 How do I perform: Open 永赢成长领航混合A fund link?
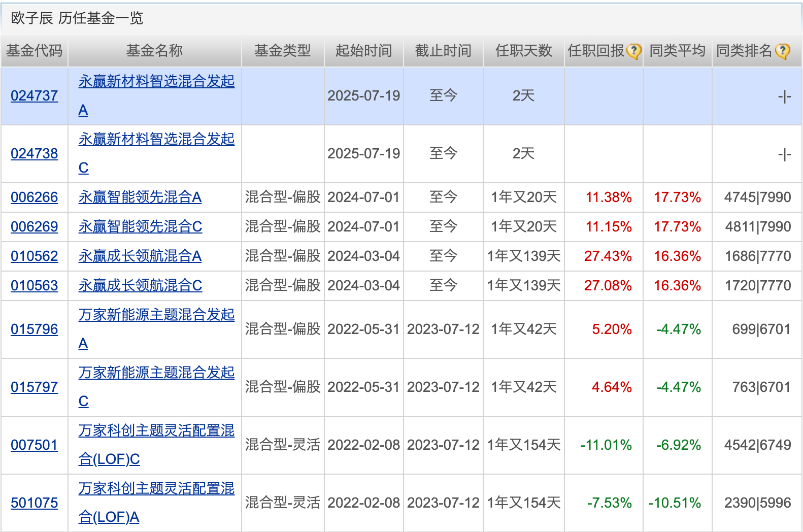pos(140,256)
